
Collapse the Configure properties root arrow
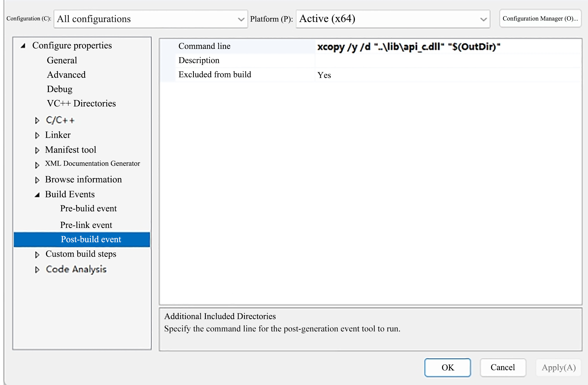click(23, 46)
